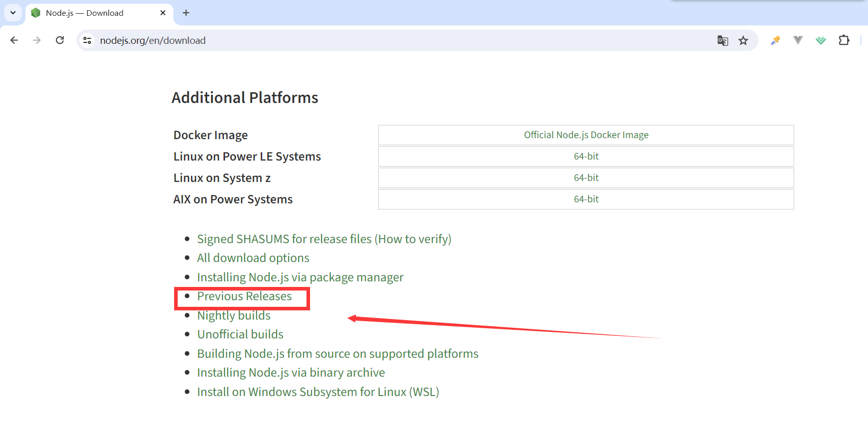868x422 pixels.
Task: Click the Docker Image row label
Action: click(210, 135)
